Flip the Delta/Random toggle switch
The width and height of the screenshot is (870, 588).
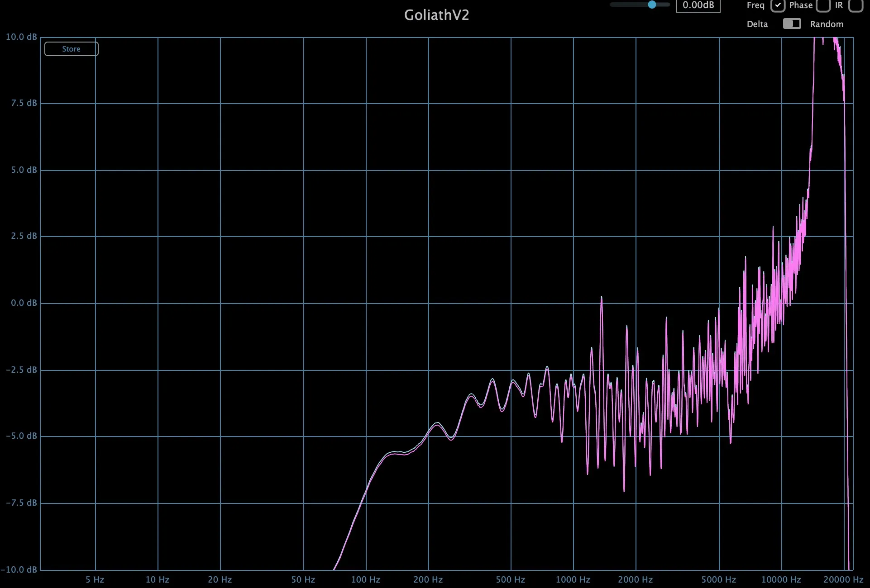pyautogui.click(x=792, y=24)
